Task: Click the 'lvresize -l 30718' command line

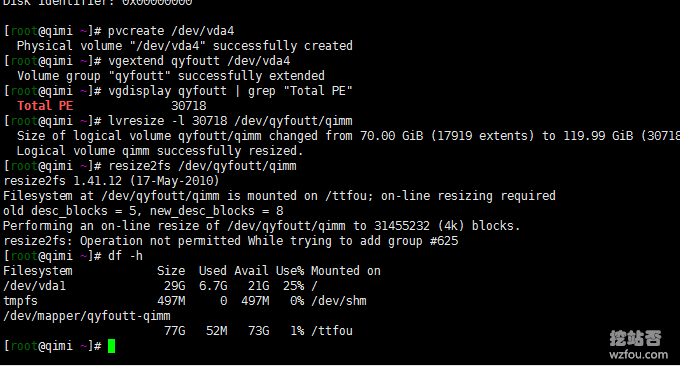Action: tap(230, 121)
